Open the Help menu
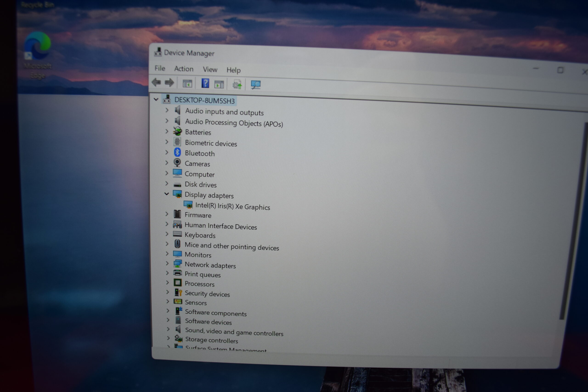The width and height of the screenshot is (588, 392). click(x=234, y=70)
